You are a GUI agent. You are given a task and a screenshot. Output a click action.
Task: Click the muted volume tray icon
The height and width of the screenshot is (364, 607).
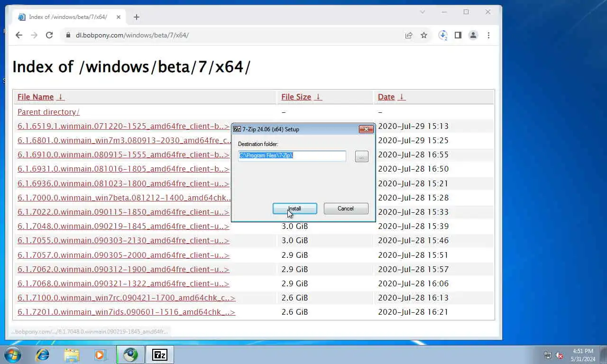pos(559,355)
